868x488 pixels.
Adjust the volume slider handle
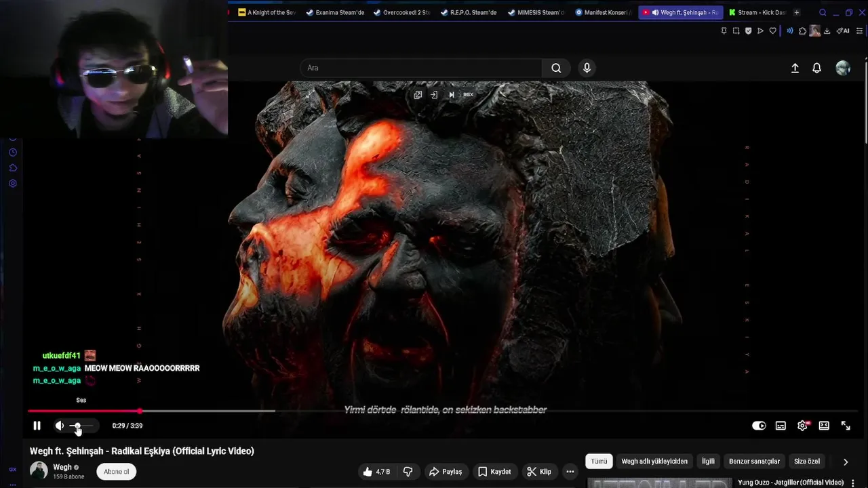77,426
